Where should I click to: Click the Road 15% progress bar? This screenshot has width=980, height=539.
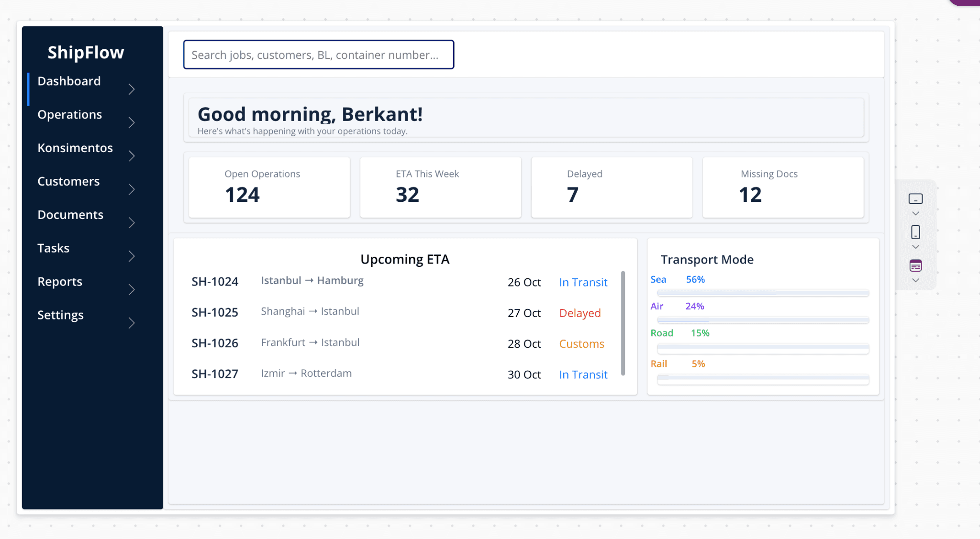(763, 349)
